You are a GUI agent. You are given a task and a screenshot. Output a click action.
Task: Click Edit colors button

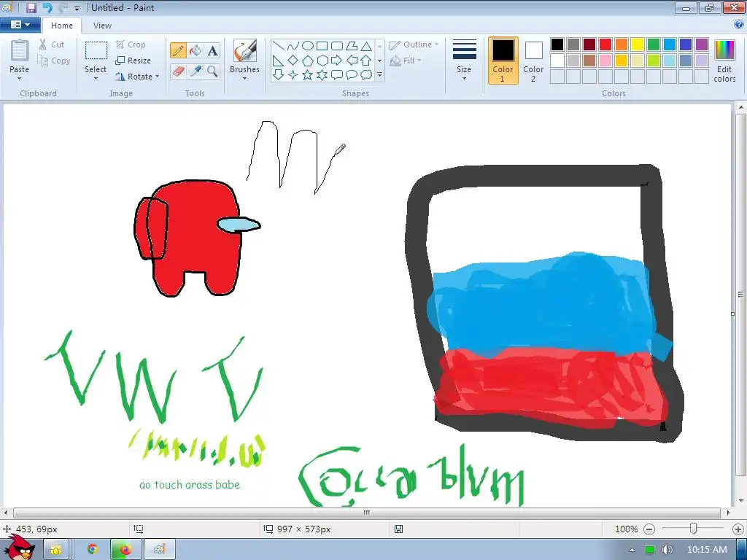click(724, 61)
